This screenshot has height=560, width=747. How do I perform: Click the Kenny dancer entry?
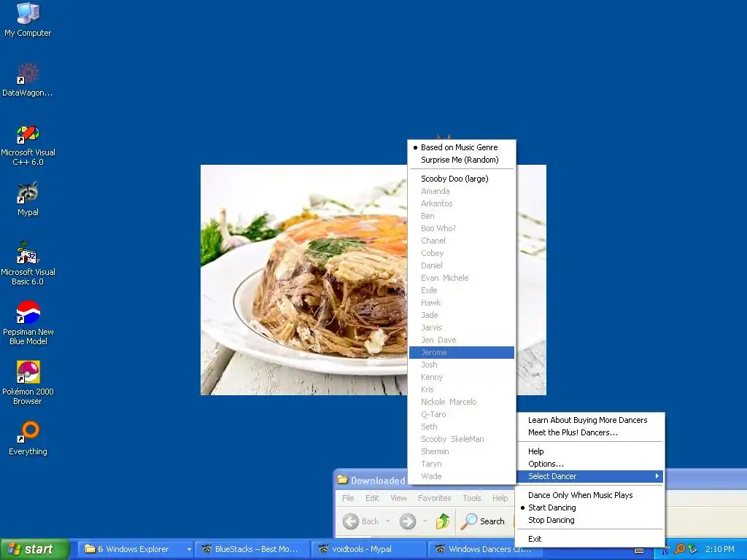462,377
